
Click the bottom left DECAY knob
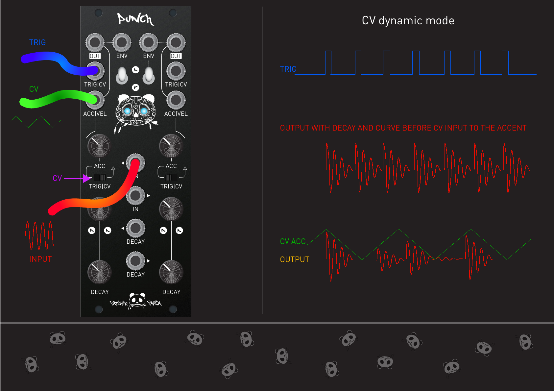point(99,272)
